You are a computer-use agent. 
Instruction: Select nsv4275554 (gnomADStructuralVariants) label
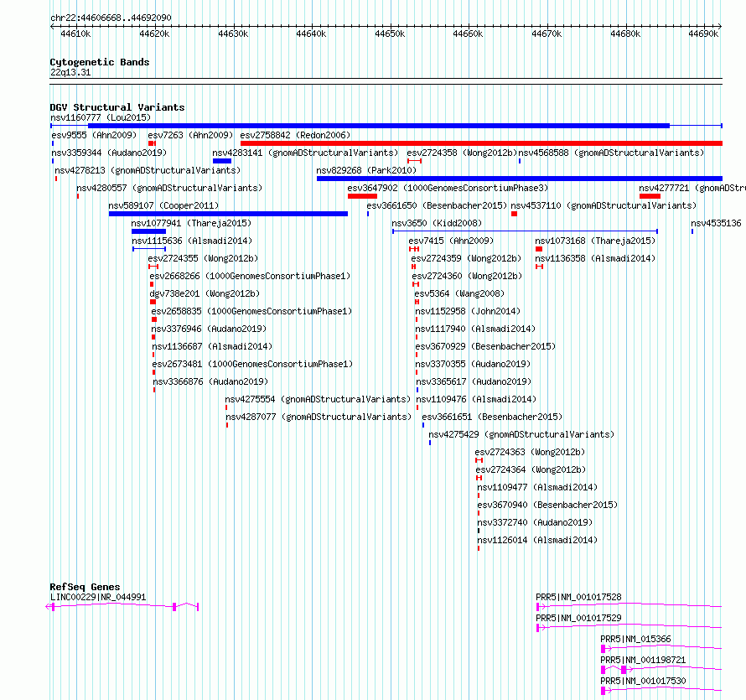coord(318,399)
